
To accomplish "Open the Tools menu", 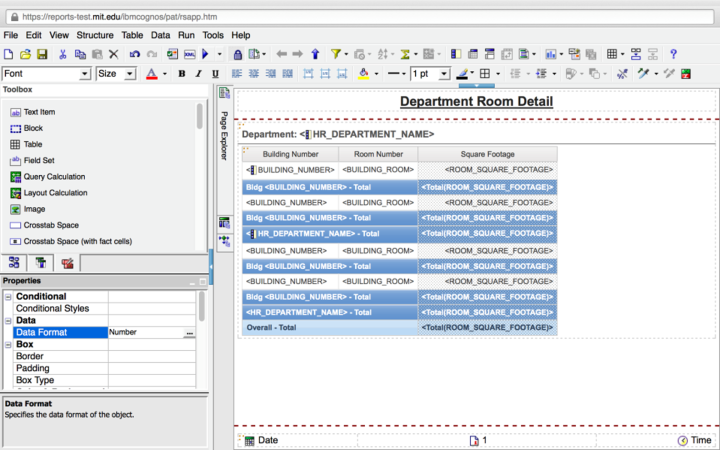I will [x=213, y=35].
